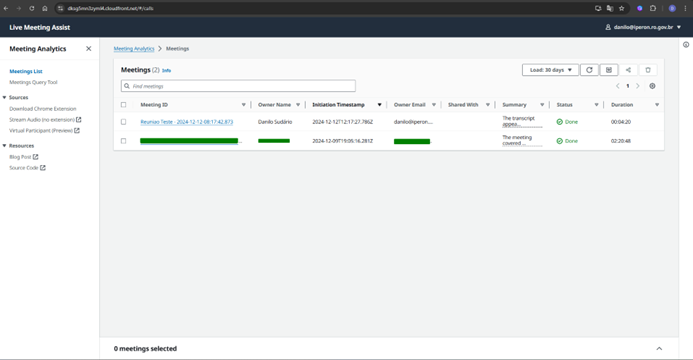Open table preferences gear icon

[652, 86]
